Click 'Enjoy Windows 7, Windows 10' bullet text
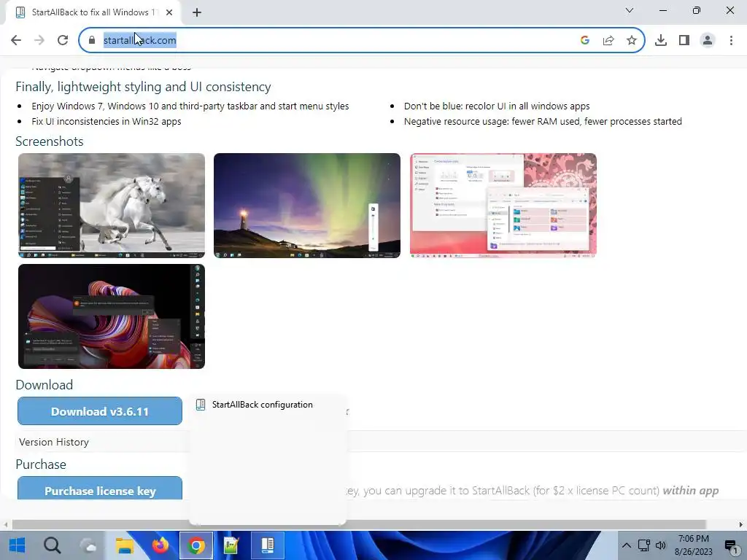The image size is (747, 560). tap(190, 106)
